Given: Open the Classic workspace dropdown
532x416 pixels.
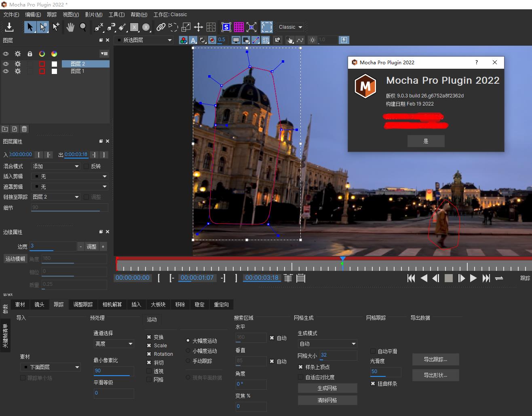Looking at the screenshot, I should (x=290, y=27).
